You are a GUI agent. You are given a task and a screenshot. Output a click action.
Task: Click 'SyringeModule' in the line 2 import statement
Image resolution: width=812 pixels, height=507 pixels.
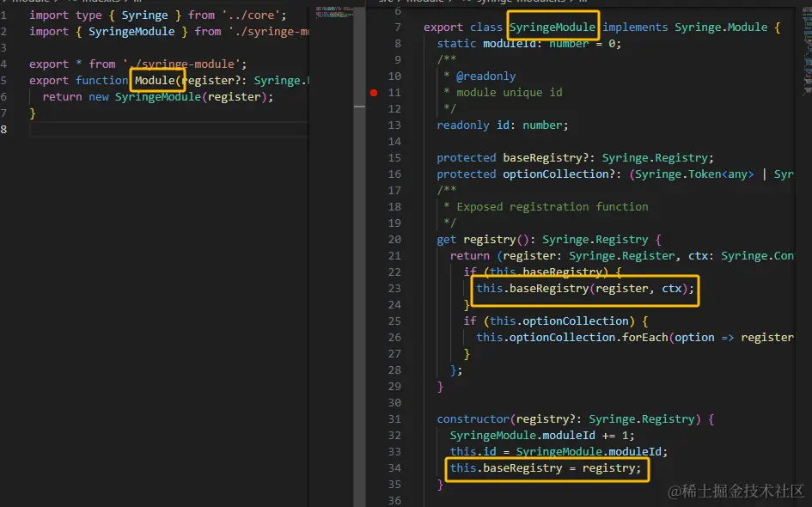pyautogui.click(x=131, y=32)
